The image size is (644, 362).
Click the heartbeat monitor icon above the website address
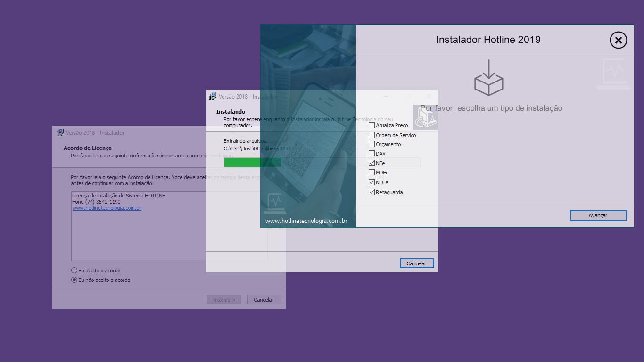(274, 203)
